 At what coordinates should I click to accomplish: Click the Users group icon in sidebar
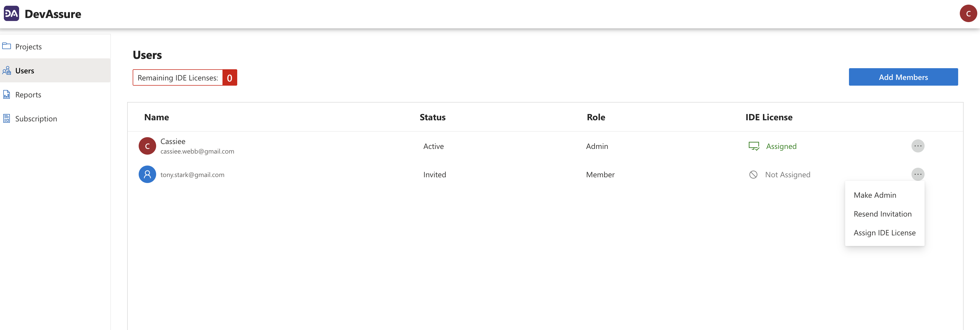7,71
